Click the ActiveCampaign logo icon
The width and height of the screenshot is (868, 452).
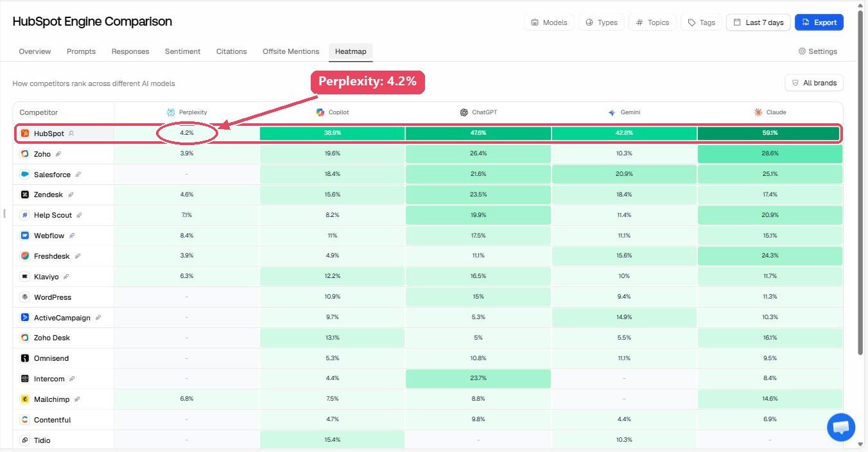[25, 317]
